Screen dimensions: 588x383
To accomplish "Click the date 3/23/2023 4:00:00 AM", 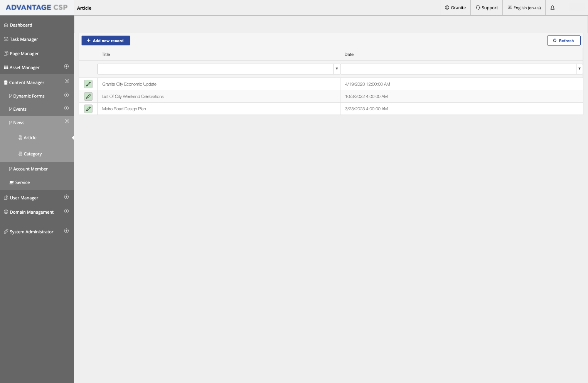I will [x=366, y=109].
